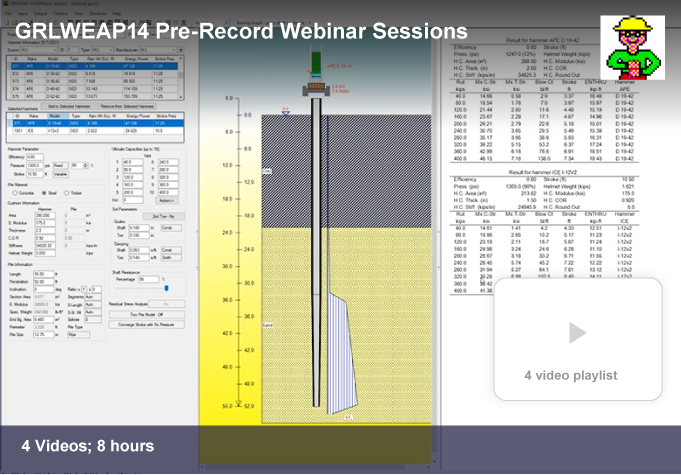Click the Smith toe damping button
The width and height of the screenshot is (681, 475).
point(171,258)
